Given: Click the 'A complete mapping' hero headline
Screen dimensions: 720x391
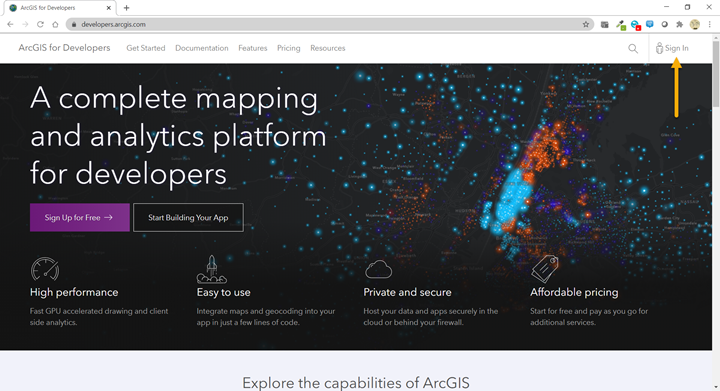Looking at the screenshot, I should (178, 136).
